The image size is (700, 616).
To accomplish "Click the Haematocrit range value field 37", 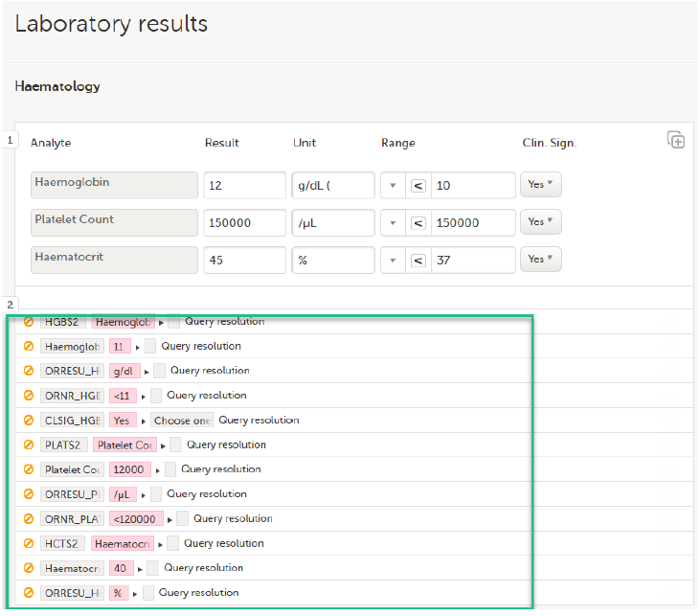I will click(470, 261).
